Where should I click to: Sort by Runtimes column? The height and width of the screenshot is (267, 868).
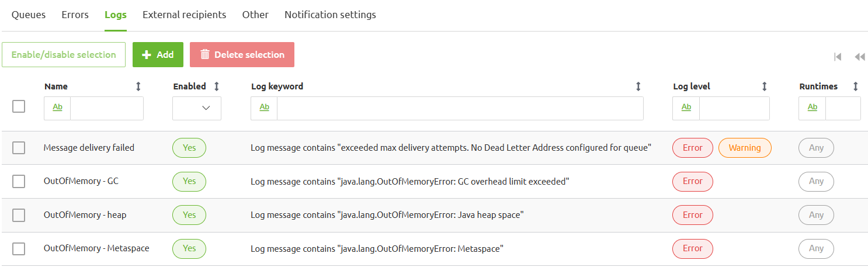pyautogui.click(x=856, y=86)
